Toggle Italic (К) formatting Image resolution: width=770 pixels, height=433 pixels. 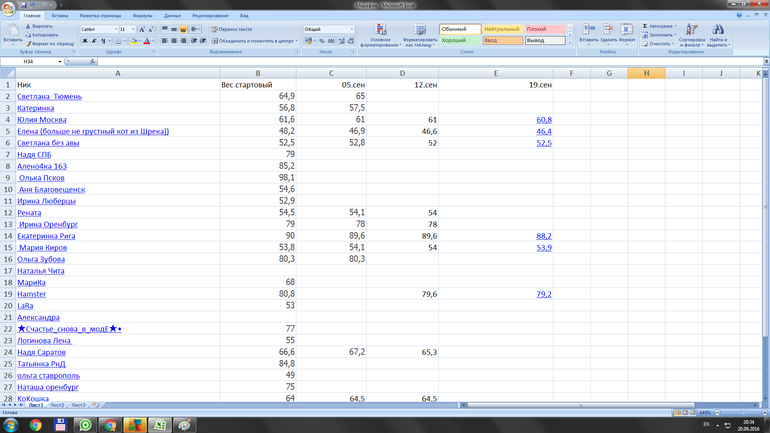(x=94, y=41)
